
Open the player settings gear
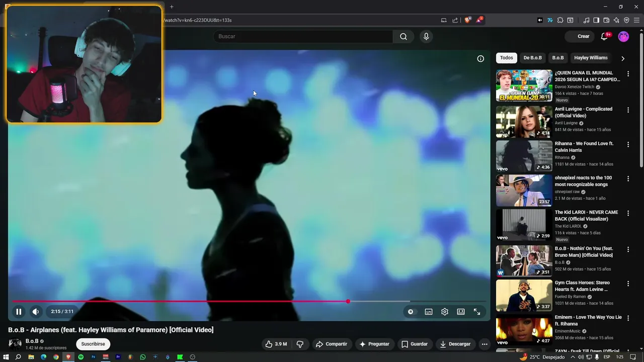[445, 312]
